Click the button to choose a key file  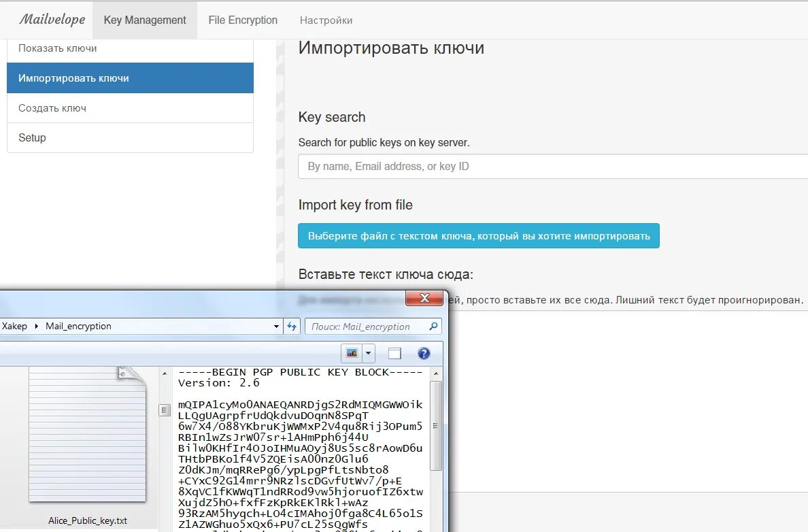[479, 235]
